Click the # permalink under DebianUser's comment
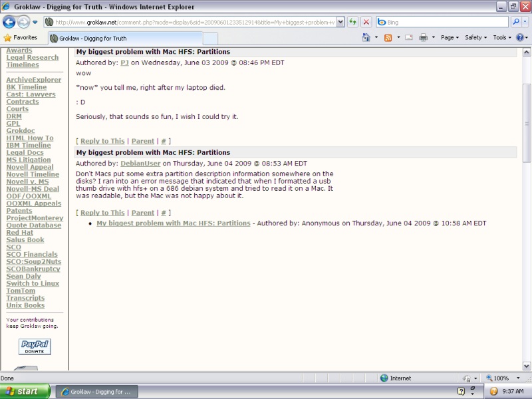This screenshot has height=399, width=532. click(164, 213)
